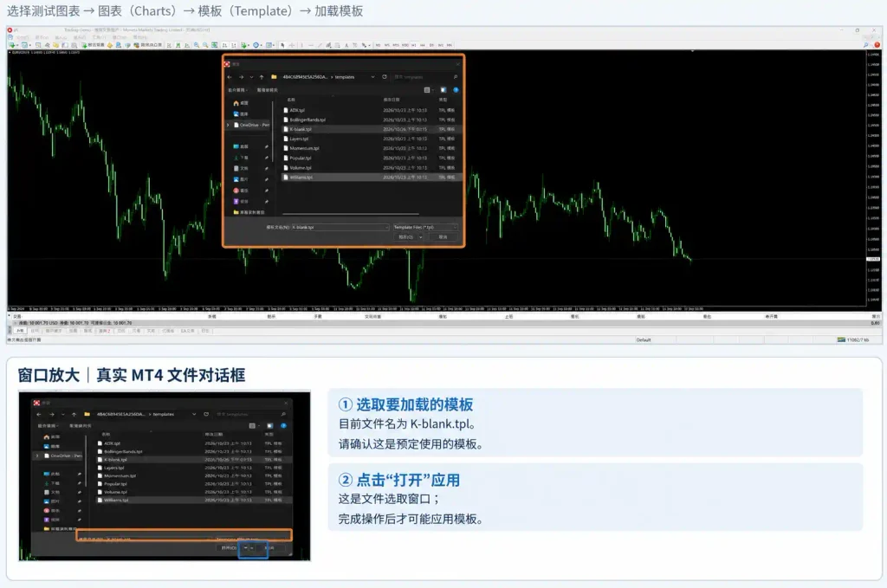Open the blue help icon in the enlarged dialog
The image size is (887, 588).
pos(283,426)
